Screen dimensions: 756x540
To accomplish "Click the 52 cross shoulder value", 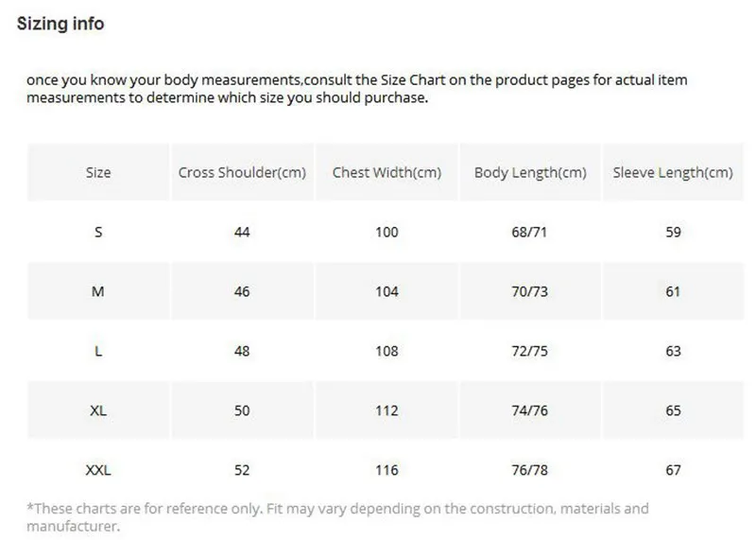I will point(242,469).
